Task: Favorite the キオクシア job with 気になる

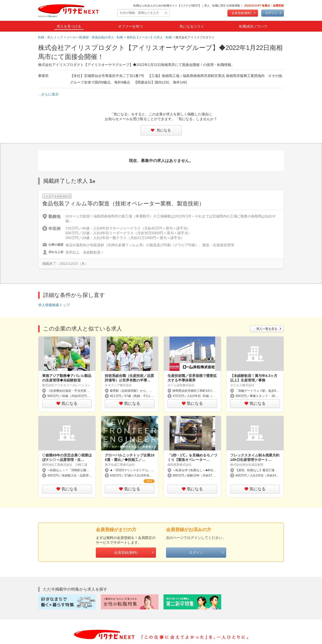Action: pos(130,404)
